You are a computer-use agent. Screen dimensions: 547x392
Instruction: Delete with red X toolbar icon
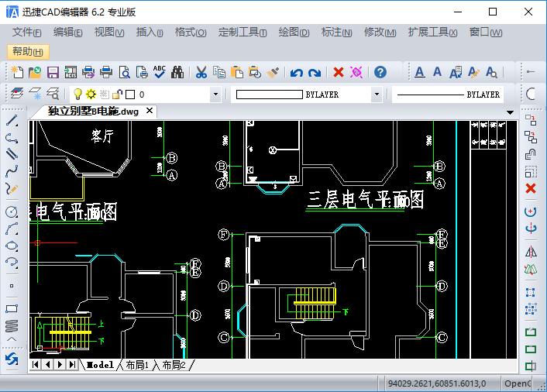(x=339, y=72)
